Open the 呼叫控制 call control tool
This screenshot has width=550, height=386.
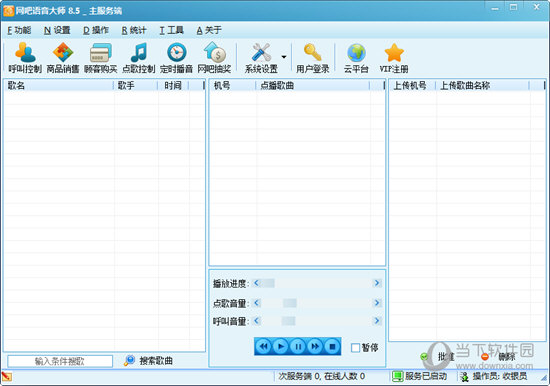[x=25, y=58]
